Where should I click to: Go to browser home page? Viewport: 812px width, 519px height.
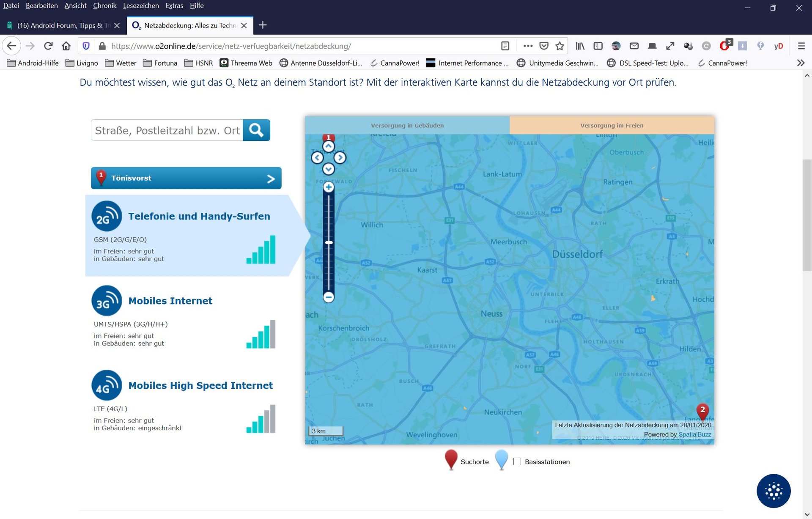(66, 46)
